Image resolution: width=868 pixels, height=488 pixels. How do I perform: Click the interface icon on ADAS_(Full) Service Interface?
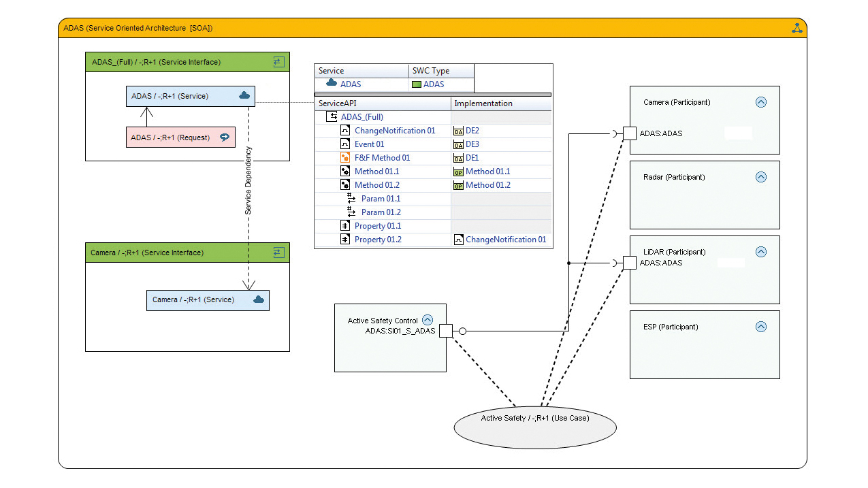278,62
